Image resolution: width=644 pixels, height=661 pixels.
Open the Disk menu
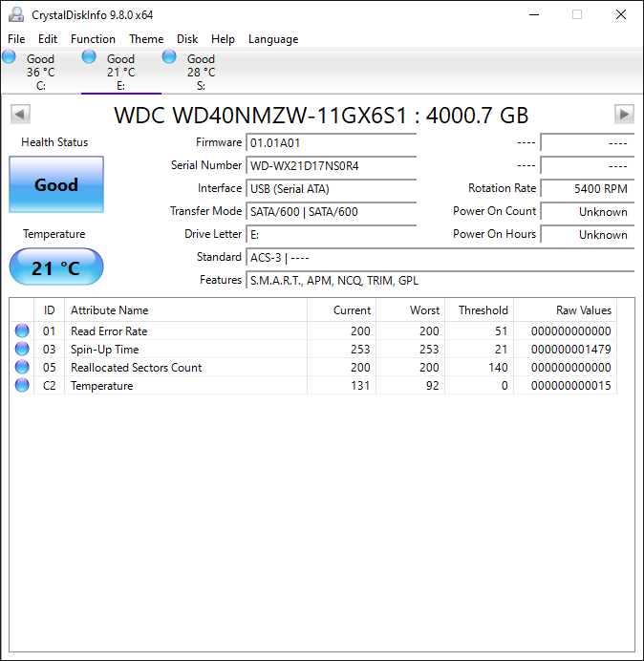coord(187,39)
